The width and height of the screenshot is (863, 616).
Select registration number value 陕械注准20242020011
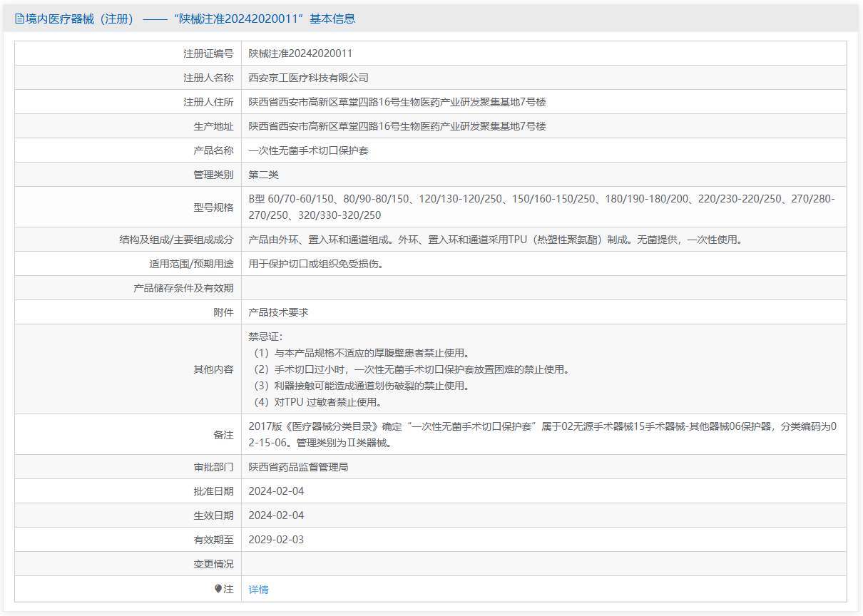300,53
